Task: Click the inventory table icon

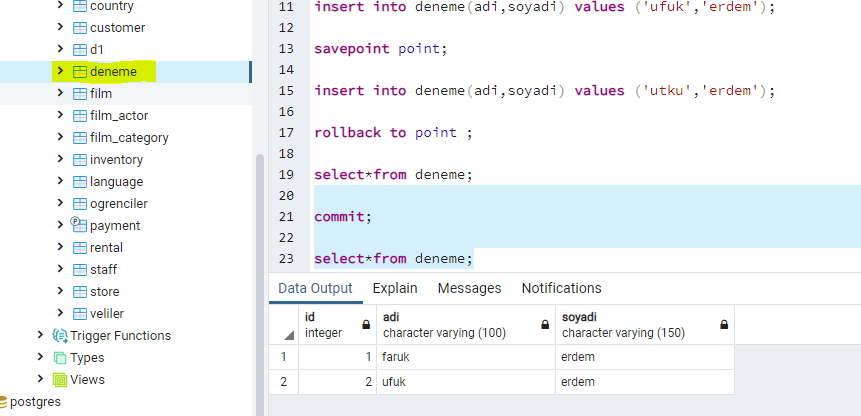Action: tap(80, 160)
